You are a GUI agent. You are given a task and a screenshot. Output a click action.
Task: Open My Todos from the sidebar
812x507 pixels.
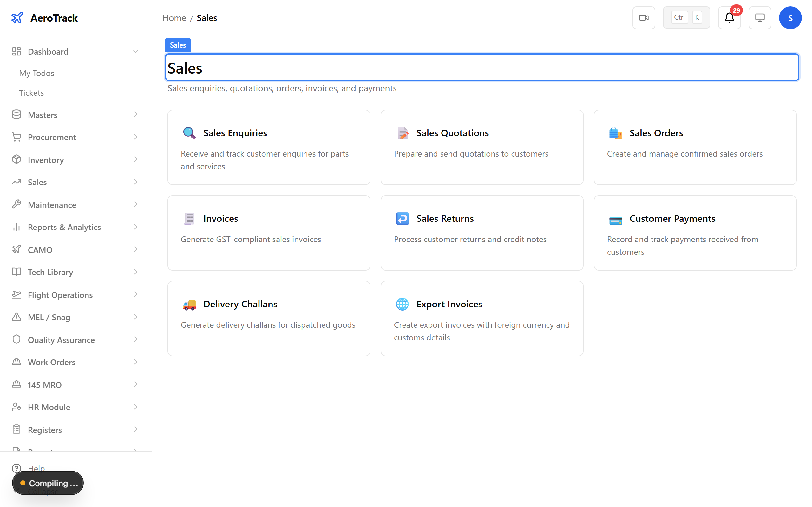click(x=36, y=73)
